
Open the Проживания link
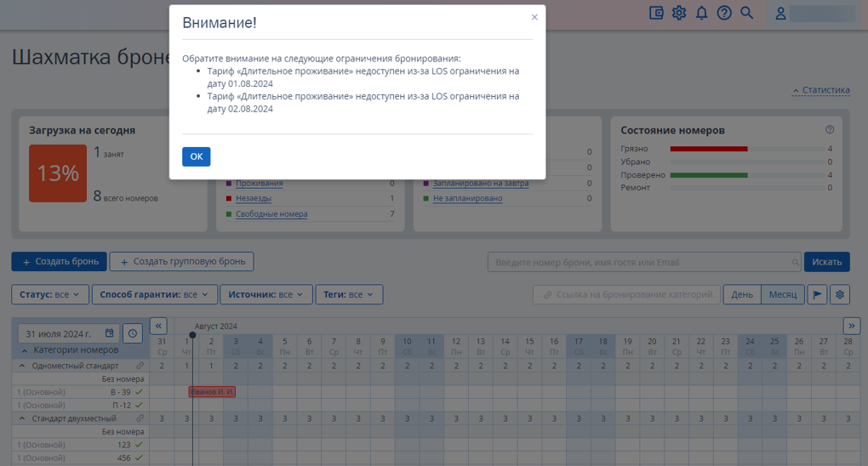259,183
